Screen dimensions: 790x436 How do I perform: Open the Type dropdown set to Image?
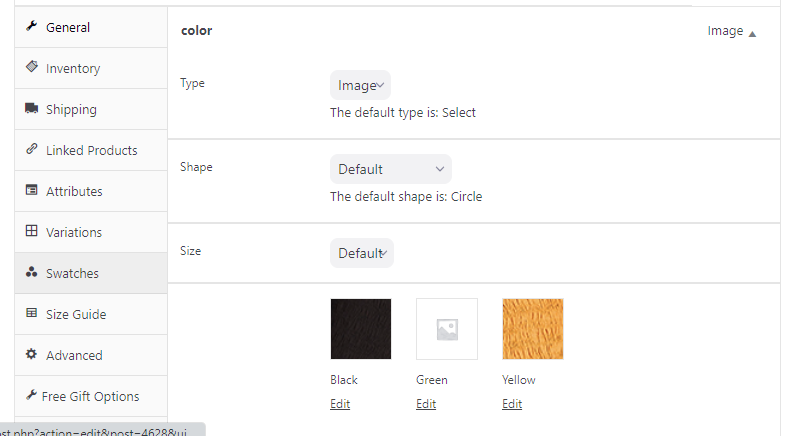(x=360, y=85)
